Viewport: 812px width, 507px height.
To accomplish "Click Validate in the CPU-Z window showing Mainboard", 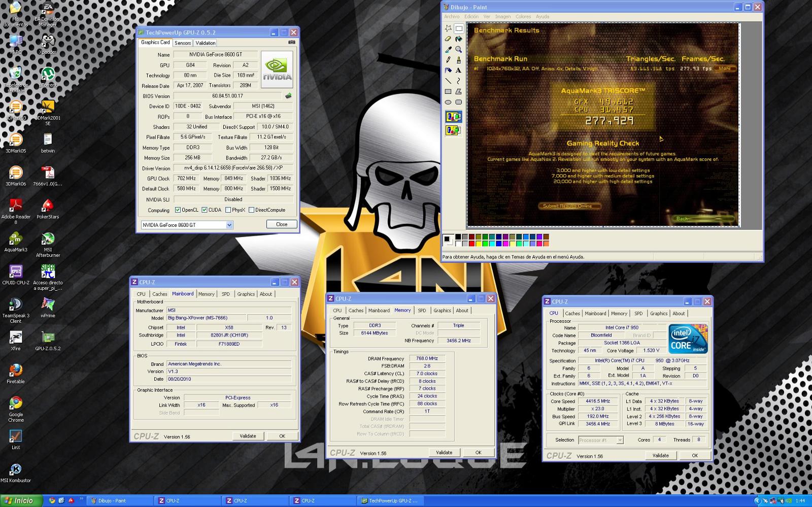I will [x=248, y=436].
